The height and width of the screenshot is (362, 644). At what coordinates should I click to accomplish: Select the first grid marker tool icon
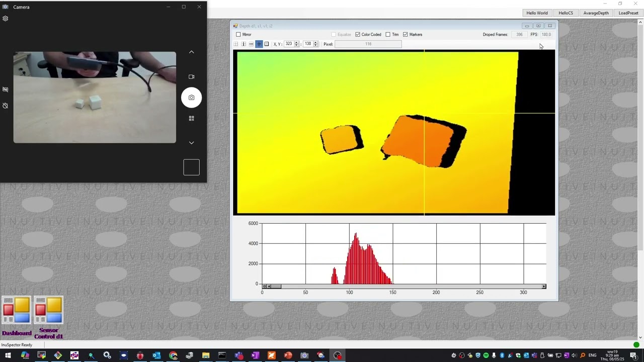pyautogui.click(x=236, y=44)
